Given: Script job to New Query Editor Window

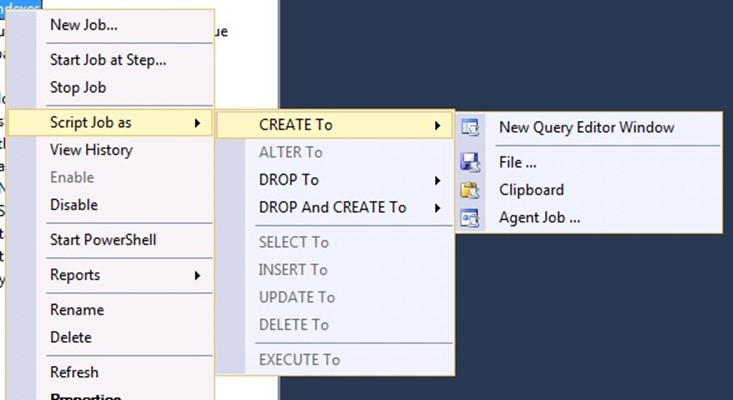Looking at the screenshot, I should pyautogui.click(x=586, y=127).
